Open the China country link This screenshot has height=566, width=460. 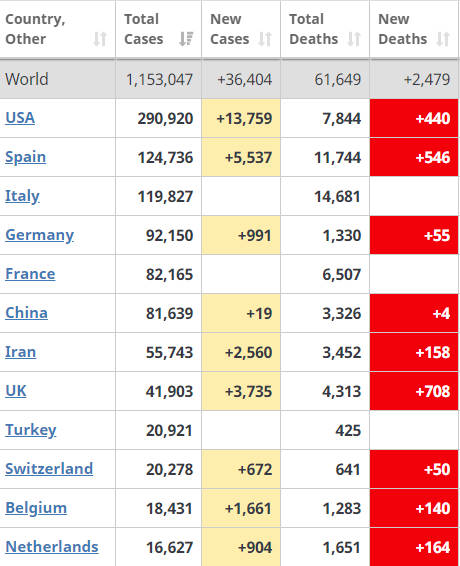[26, 313]
